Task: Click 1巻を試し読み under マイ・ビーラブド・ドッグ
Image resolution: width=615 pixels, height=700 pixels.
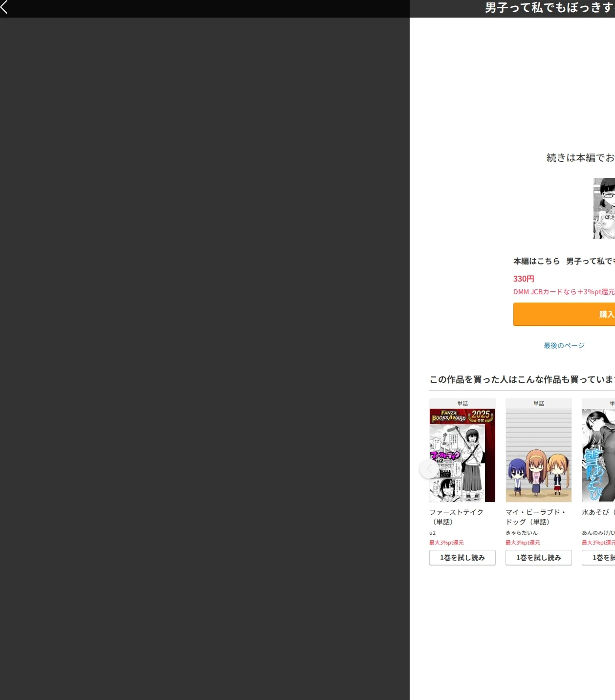Action: point(539,558)
